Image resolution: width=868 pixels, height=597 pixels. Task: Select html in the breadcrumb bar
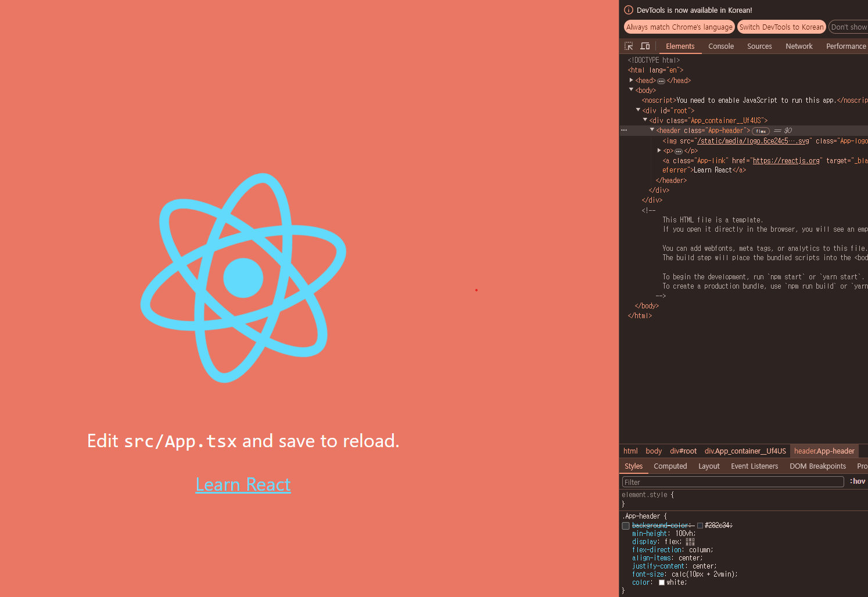click(630, 451)
